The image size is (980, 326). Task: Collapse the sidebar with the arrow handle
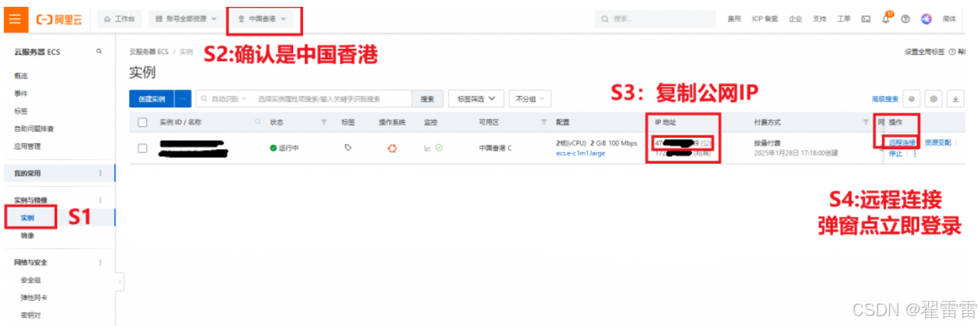point(120,283)
